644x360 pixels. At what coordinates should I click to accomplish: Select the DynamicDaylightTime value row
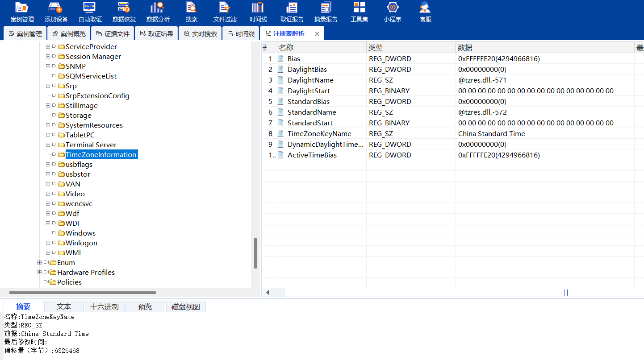coord(453,145)
